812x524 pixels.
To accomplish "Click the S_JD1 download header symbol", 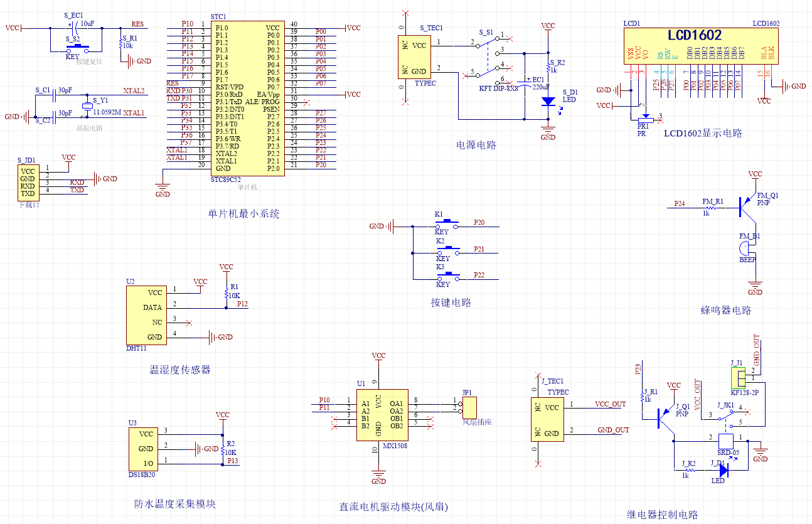I will click(27, 181).
